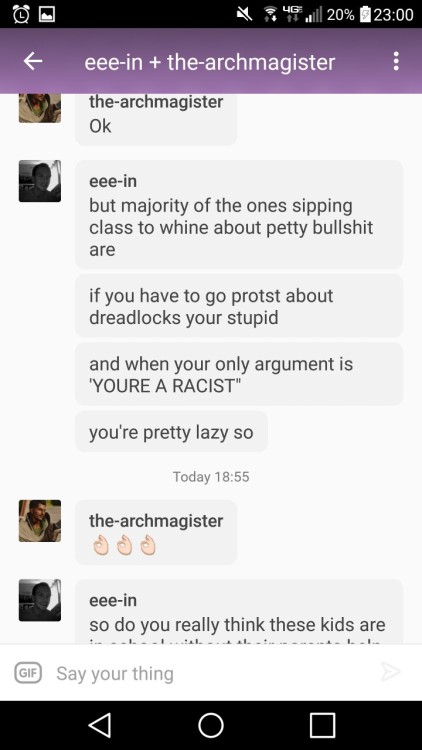Viewport: 422px width, 750px height.
Task: Tap muted sound icon in status bar
Action: 244,14
